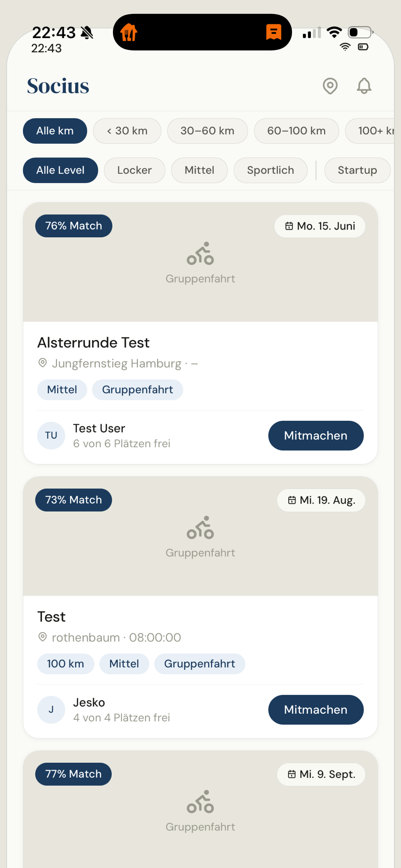Screen dimensions: 401x868
Task: Open the notifications bell icon
Action: (x=364, y=86)
